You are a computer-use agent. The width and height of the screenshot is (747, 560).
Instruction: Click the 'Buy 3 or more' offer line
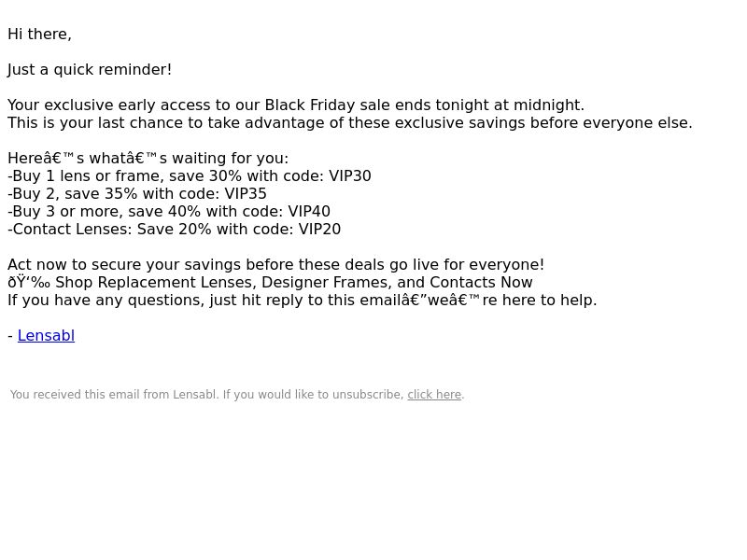click(169, 212)
